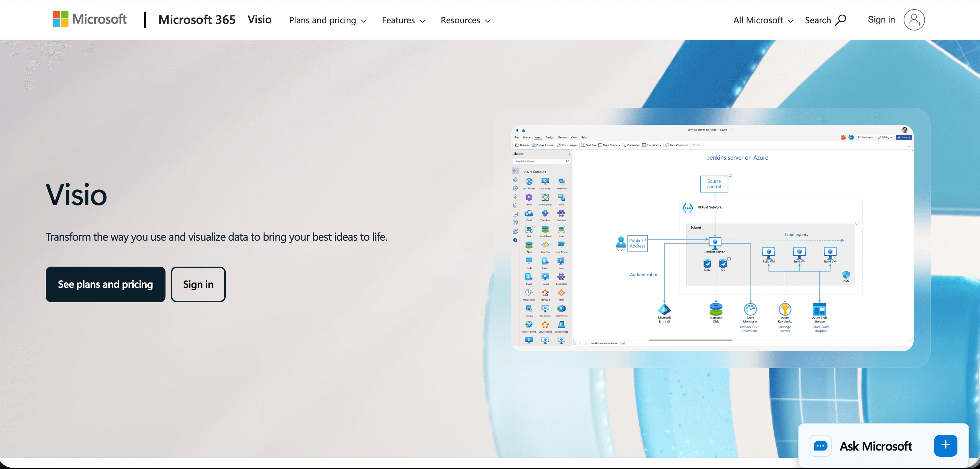
Task: Click the Visio canvas horizontal scrollbar
Action: 690,340
